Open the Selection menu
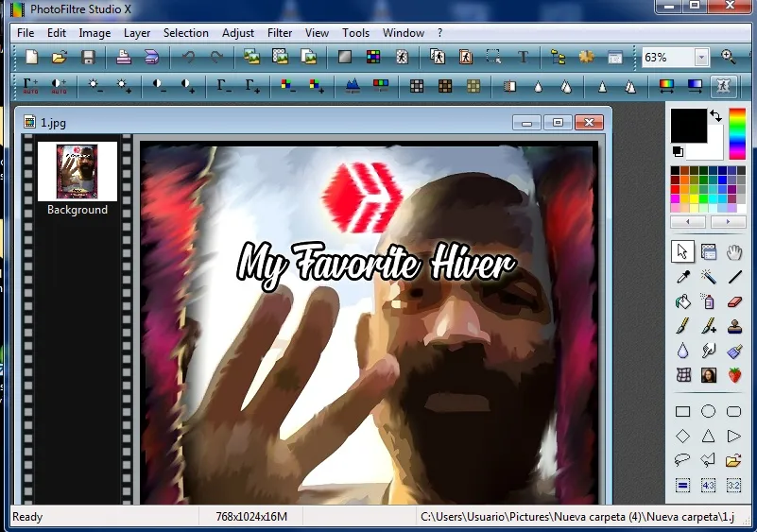The height and width of the screenshot is (532, 757). pyautogui.click(x=186, y=33)
